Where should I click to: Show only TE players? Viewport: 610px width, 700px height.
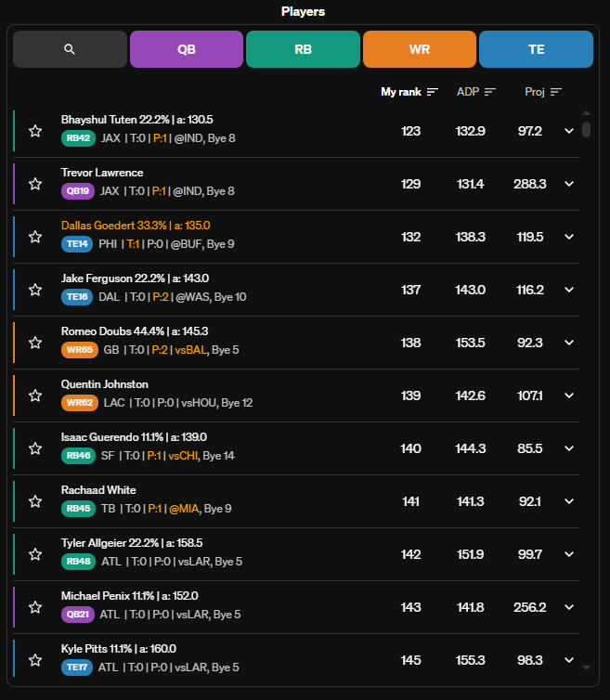tap(536, 49)
